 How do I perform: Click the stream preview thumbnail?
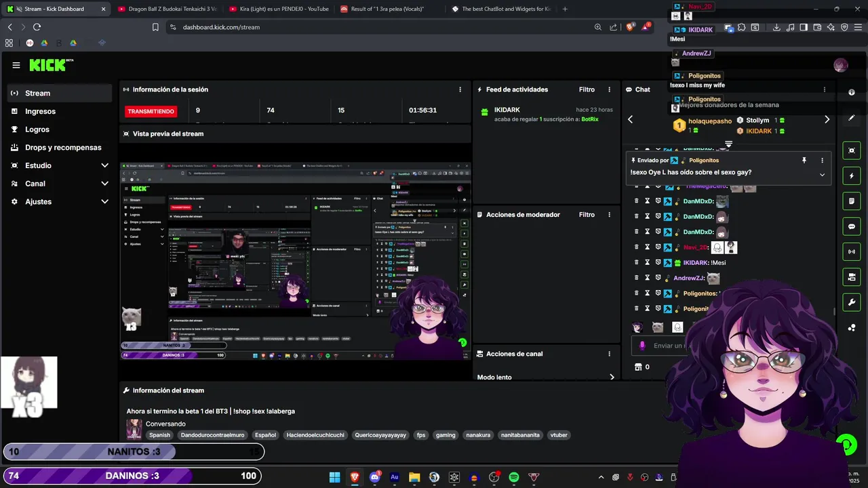tap(295, 261)
